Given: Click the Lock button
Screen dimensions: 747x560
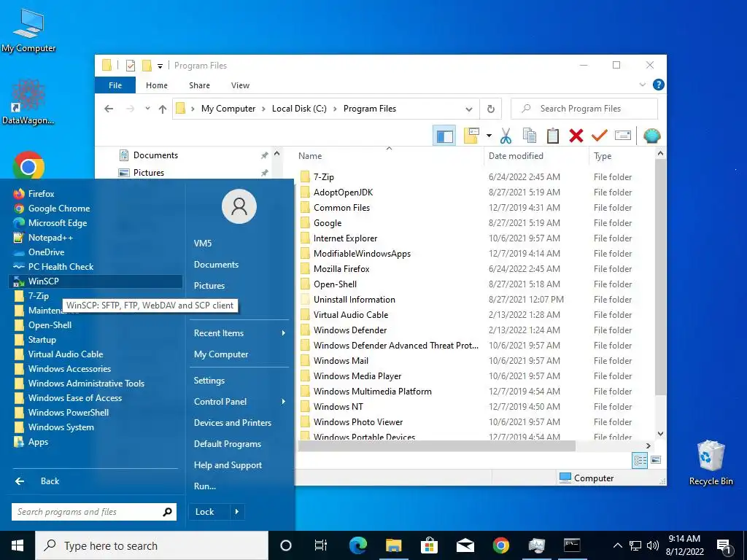Looking at the screenshot, I should tap(209, 512).
